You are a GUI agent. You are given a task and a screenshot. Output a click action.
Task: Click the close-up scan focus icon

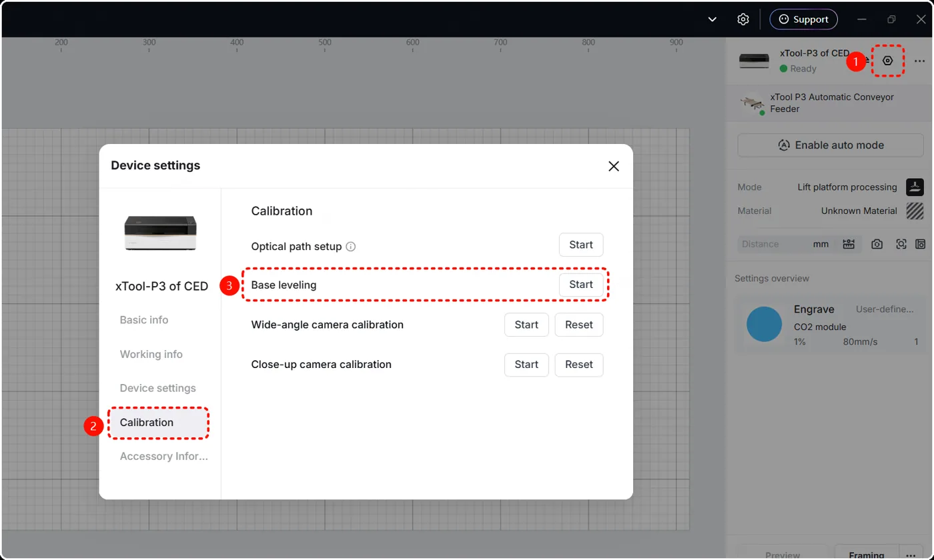click(x=901, y=244)
